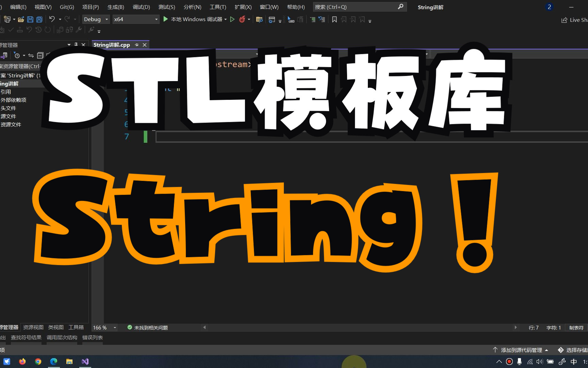Click the microphone tray icon
The height and width of the screenshot is (368, 588).
point(519,362)
